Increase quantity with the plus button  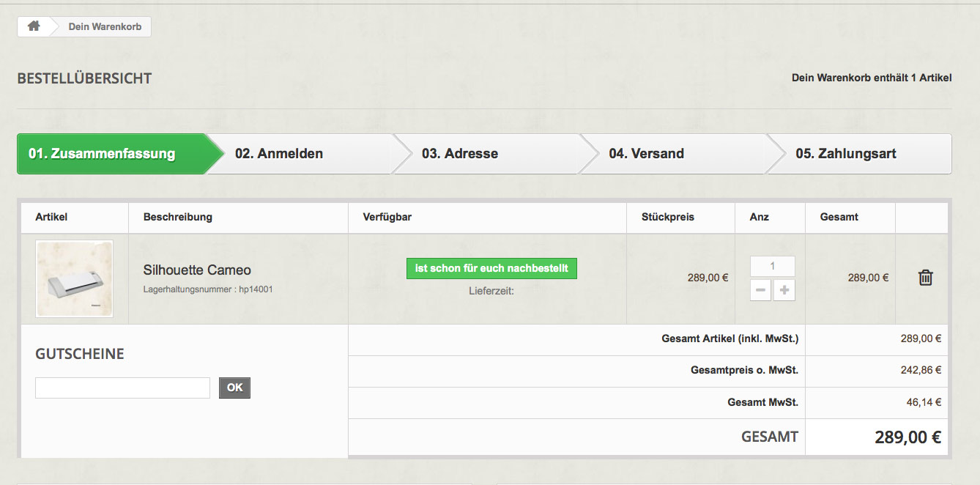[x=784, y=291]
